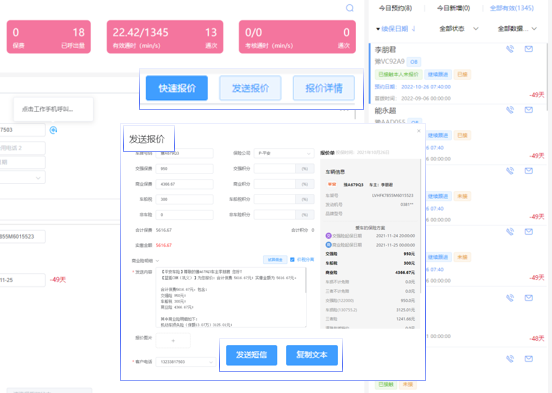Click the 0/0 考核通时 stats card

tap(297, 37)
